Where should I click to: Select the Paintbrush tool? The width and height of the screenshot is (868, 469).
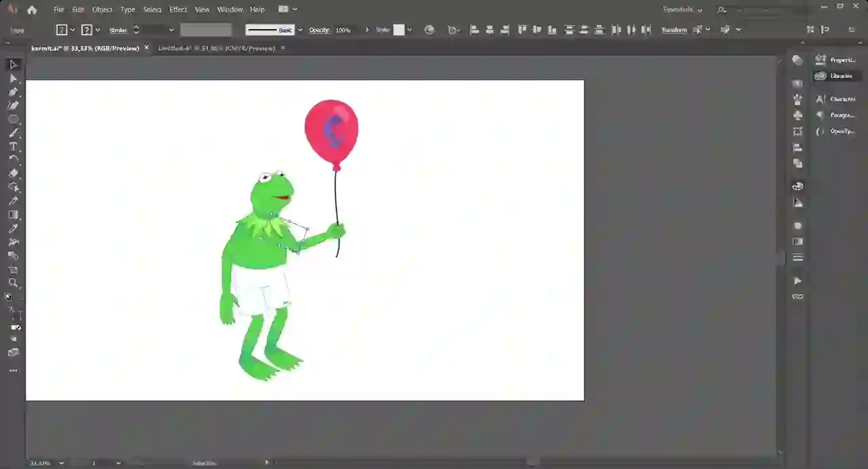point(13,133)
